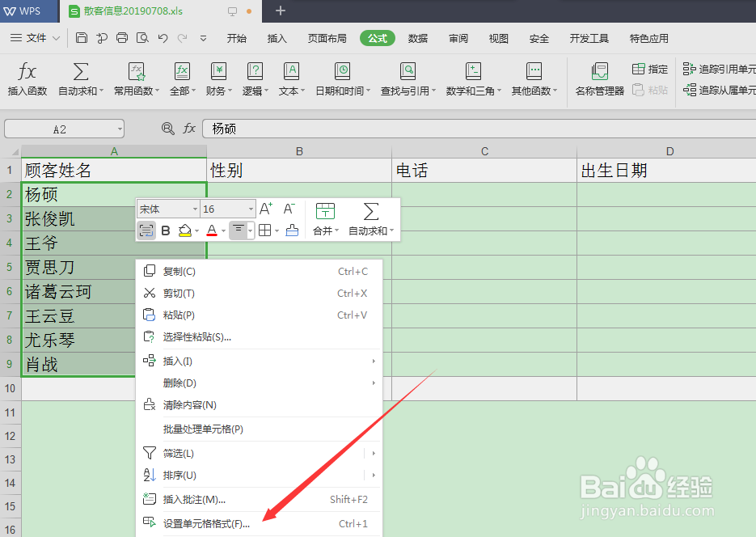Choose 复制(C) from context menu
Screen dimensions: 756x537
click(260, 272)
